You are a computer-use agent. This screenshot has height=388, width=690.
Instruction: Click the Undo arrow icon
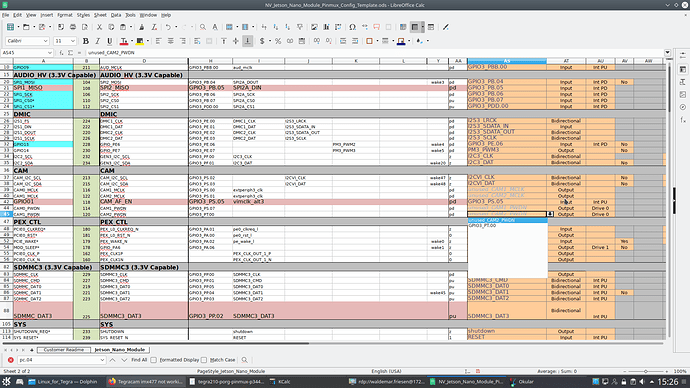coord(168,27)
